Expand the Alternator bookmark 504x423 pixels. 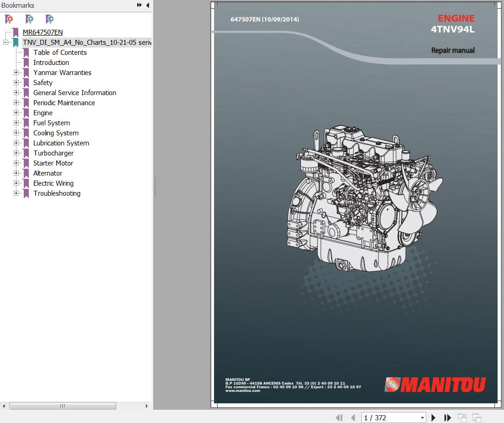point(16,173)
